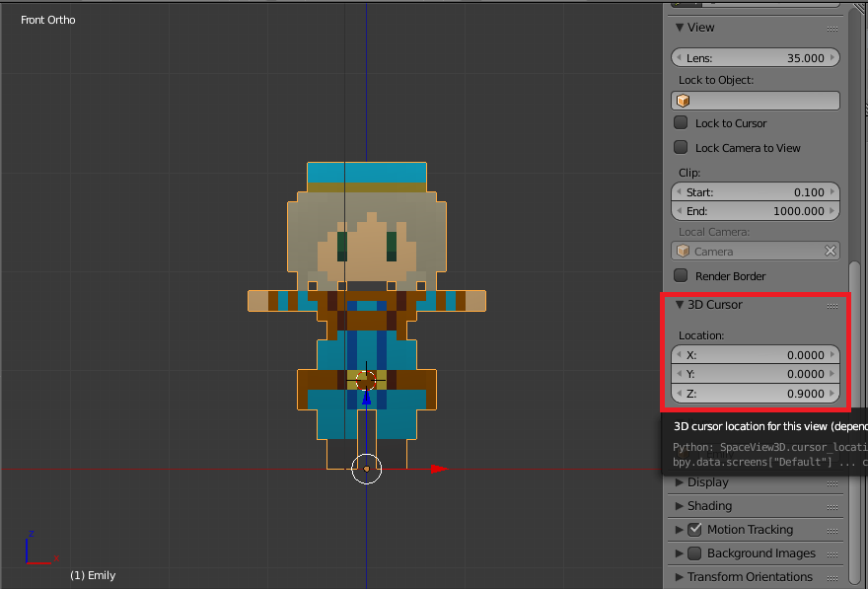
Task: Click the blue Z axis manipulator arrow
Action: click(367, 398)
